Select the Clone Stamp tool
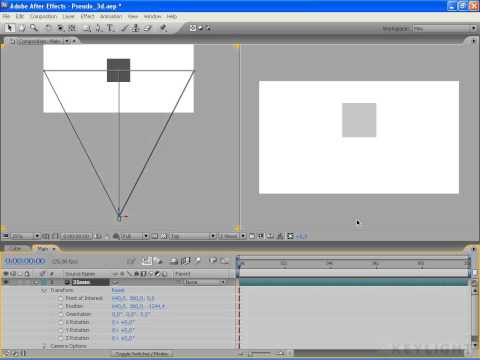Viewport: 480px width, 360px height. tap(136, 28)
